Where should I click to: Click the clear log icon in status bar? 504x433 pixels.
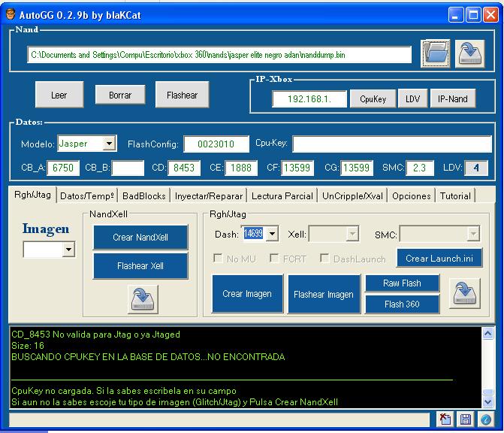click(445, 419)
